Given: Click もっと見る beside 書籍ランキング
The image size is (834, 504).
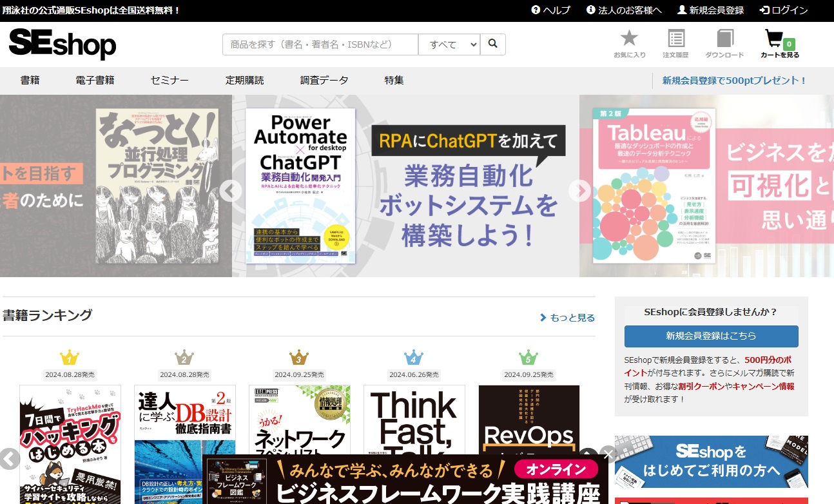Looking at the screenshot, I should 567,318.
